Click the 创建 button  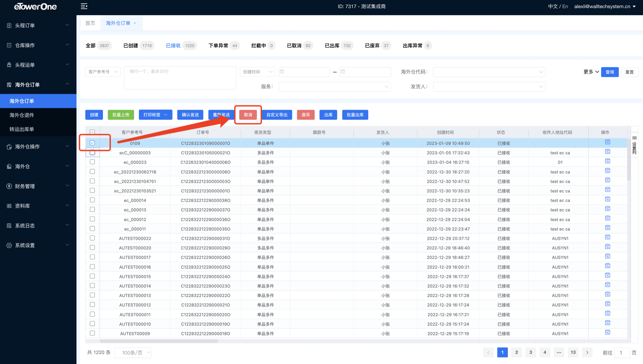(x=94, y=115)
